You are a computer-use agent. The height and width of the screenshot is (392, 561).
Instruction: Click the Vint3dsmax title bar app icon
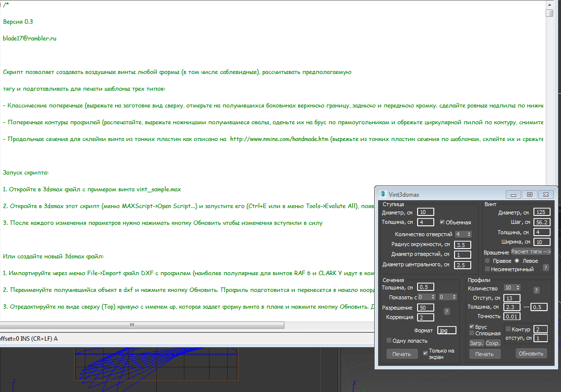tap(383, 194)
